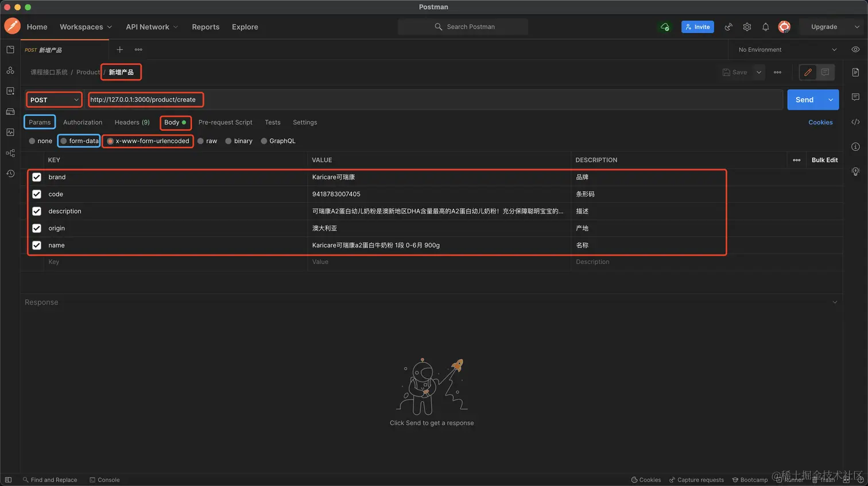Screen dimensions: 868x486
Task: Open the Collections sidebar icon
Action: [10, 50]
